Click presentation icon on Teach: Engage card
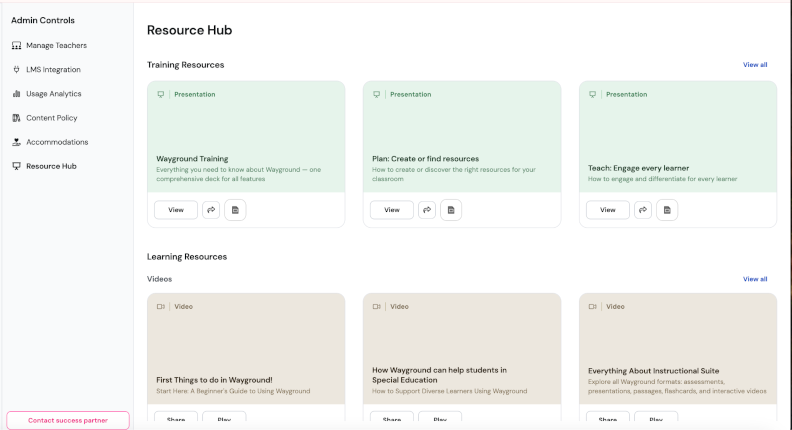 (x=592, y=94)
